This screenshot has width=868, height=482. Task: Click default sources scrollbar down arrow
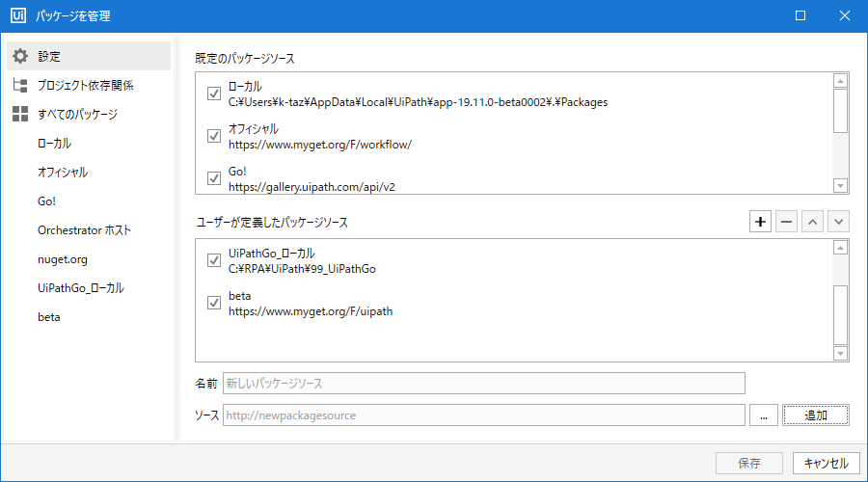840,186
